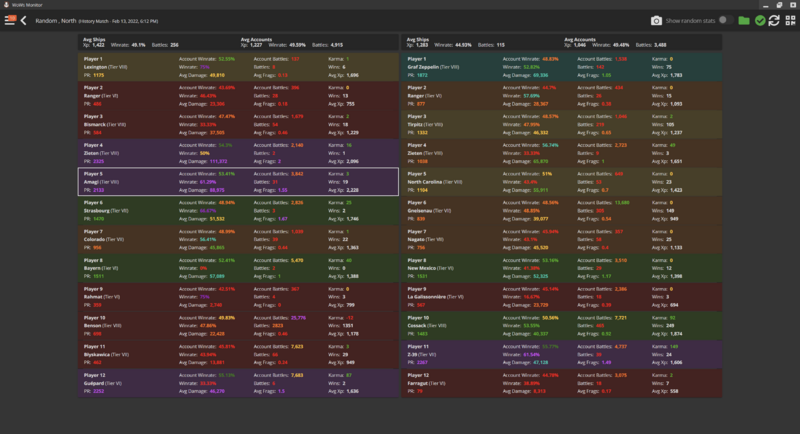This screenshot has width=800, height=434.
Task: Open the hamburger menu with notification badge
Action: [10, 20]
